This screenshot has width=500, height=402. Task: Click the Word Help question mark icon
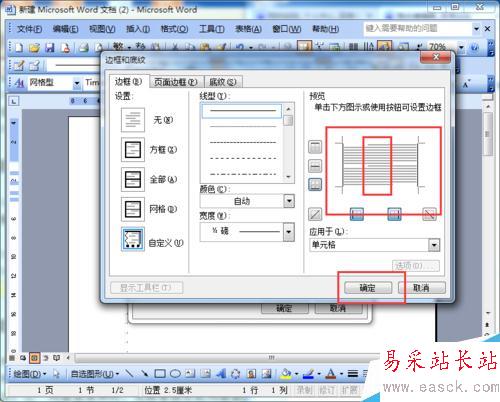pyautogui.click(x=475, y=47)
